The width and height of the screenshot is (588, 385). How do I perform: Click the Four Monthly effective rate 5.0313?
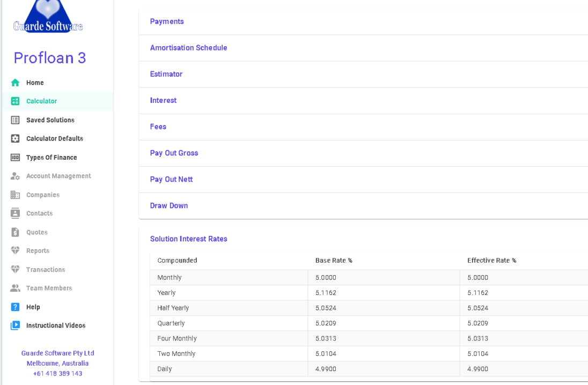[x=477, y=338]
